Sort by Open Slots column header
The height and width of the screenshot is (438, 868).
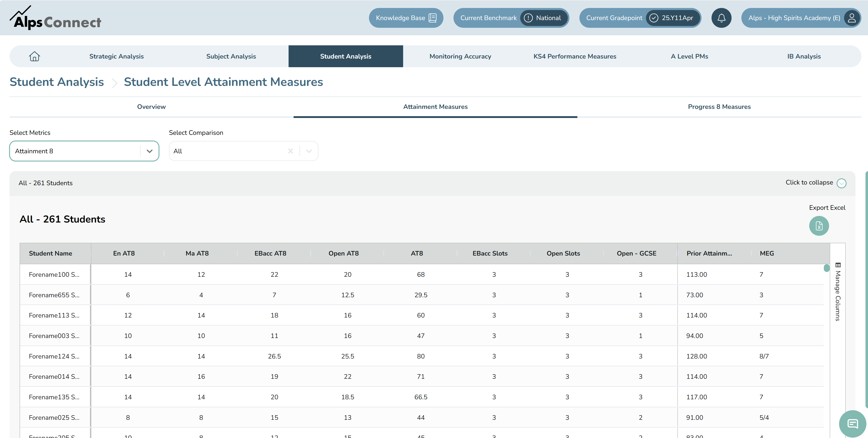[x=563, y=253]
